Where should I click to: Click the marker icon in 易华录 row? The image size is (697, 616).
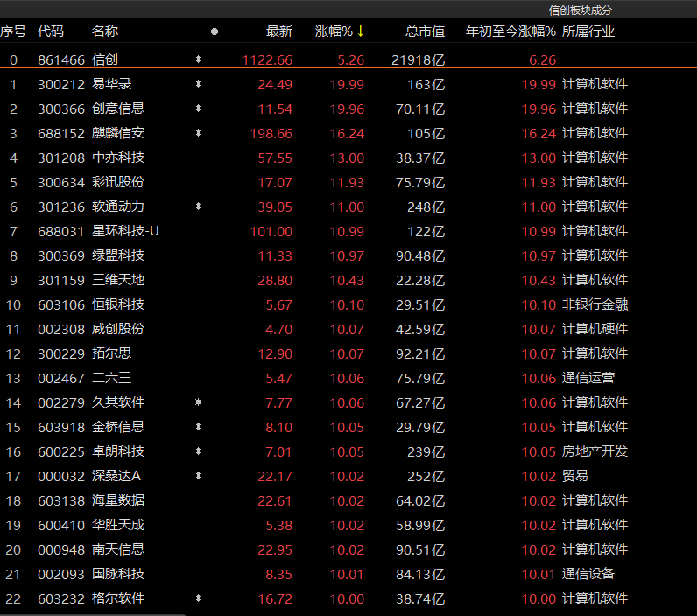(x=198, y=83)
